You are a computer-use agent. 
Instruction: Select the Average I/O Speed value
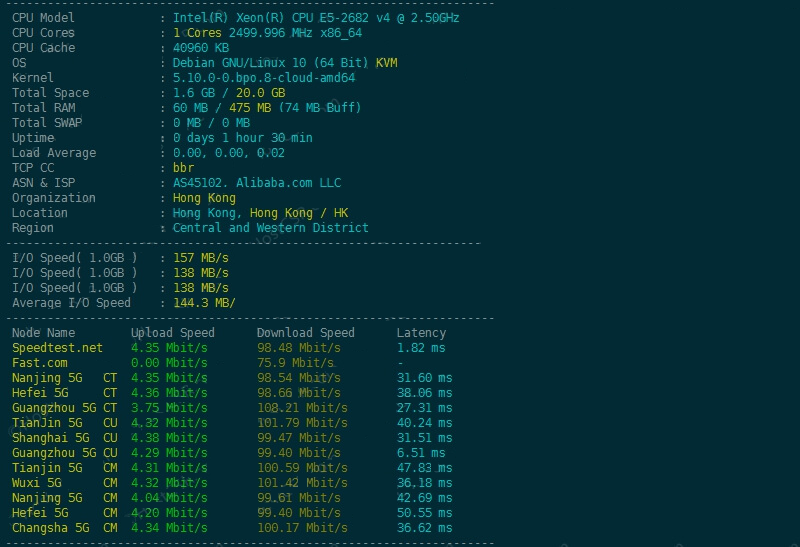coord(204,303)
